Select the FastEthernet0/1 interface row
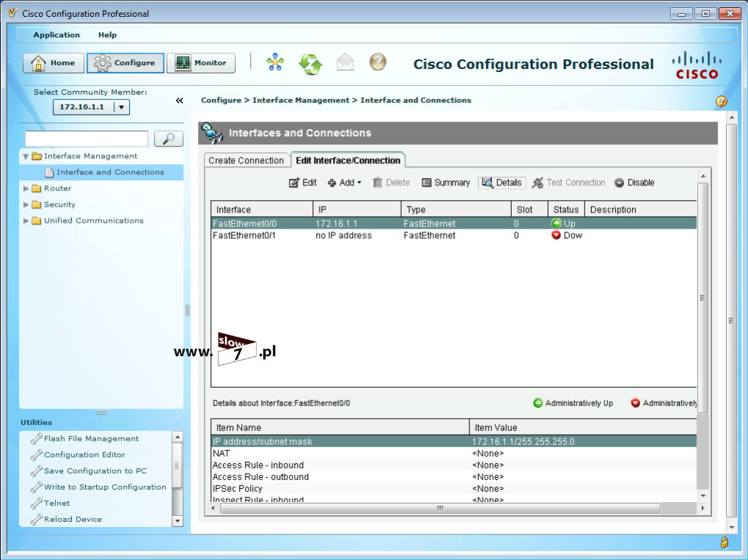 [454, 235]
